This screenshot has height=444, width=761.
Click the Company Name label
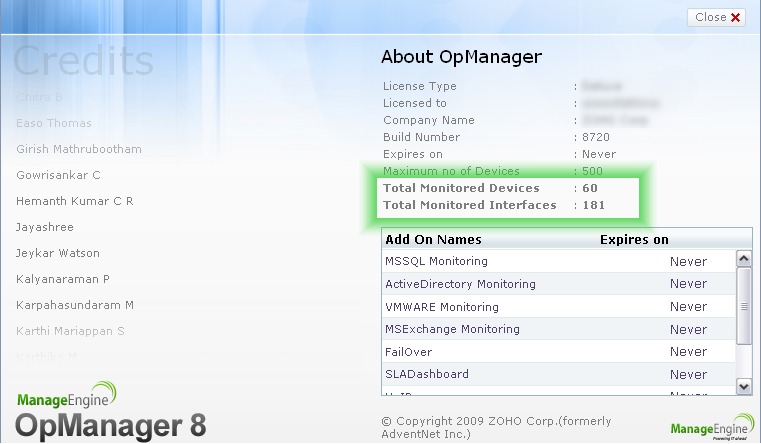[x=429, y=120]
